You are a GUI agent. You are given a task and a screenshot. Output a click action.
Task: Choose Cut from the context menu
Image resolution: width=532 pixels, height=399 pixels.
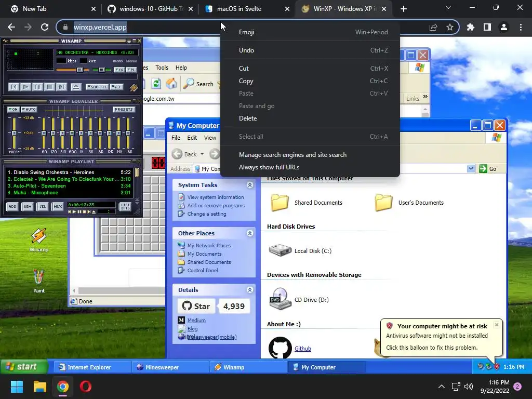click(x=310, y=69)
